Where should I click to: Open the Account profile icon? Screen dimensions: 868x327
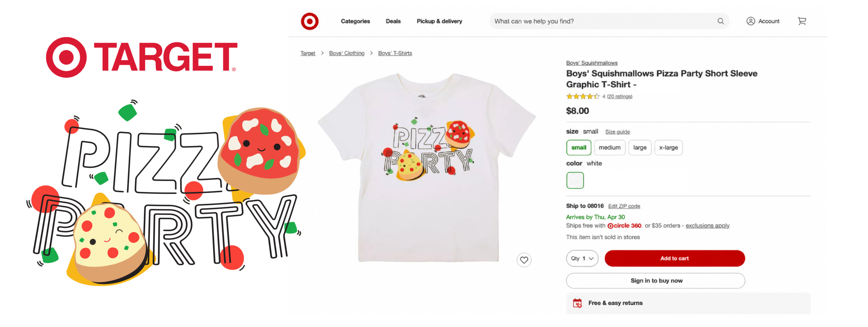point(750,21)
